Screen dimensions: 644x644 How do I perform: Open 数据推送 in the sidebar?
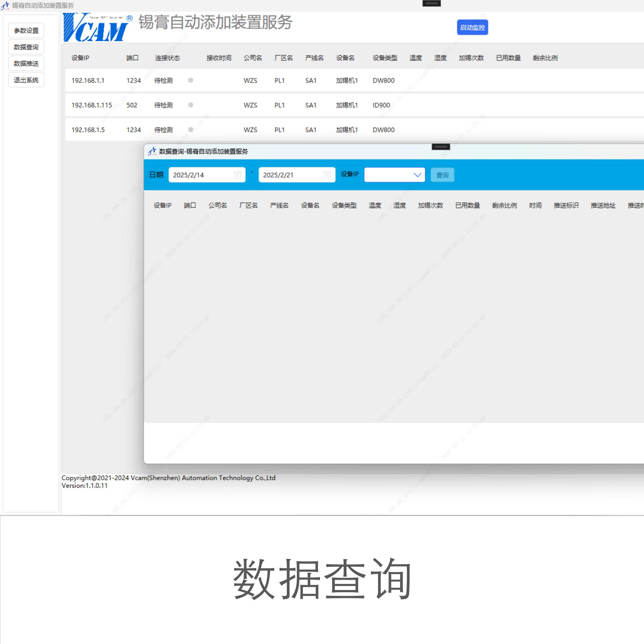26,63
